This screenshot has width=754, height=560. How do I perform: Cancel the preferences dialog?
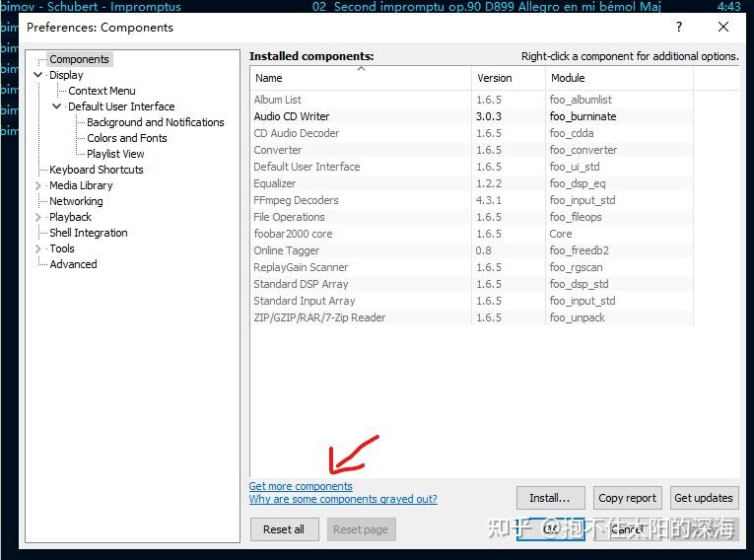point(628,529)
